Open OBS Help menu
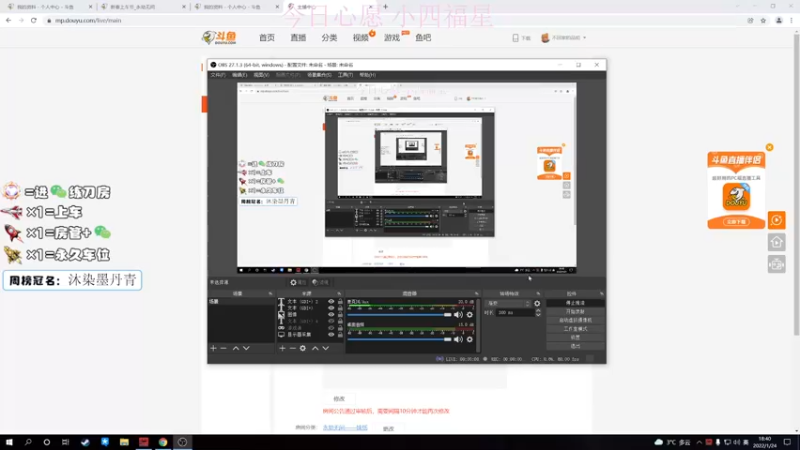This screenshot has width=800, height=450. point(367,75)
